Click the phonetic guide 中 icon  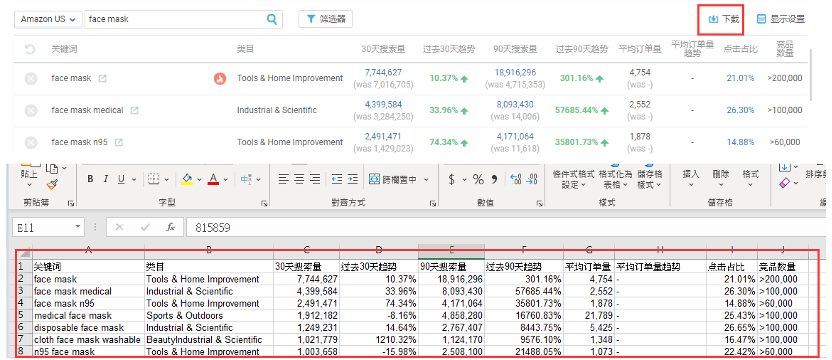[246, 179]
